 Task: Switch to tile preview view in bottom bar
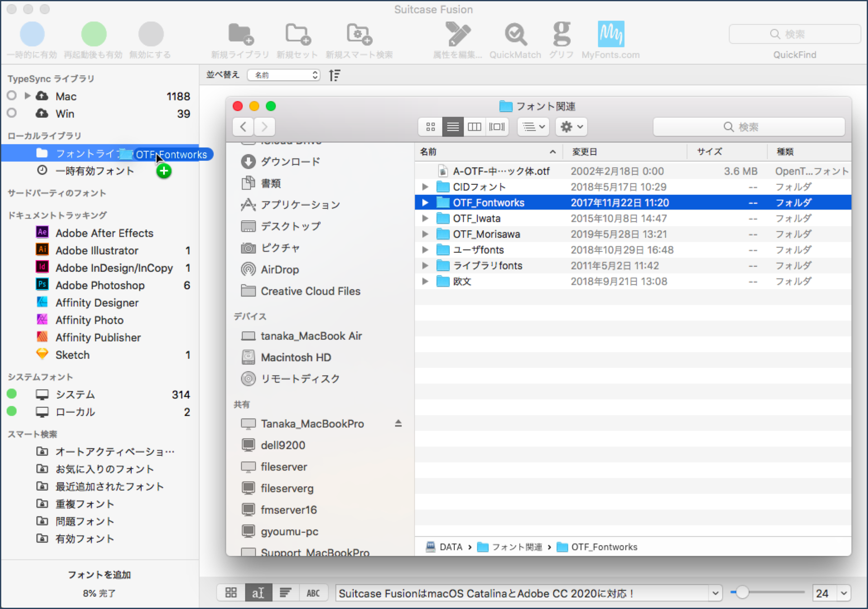pyautogui.click(x=231, y=592)
